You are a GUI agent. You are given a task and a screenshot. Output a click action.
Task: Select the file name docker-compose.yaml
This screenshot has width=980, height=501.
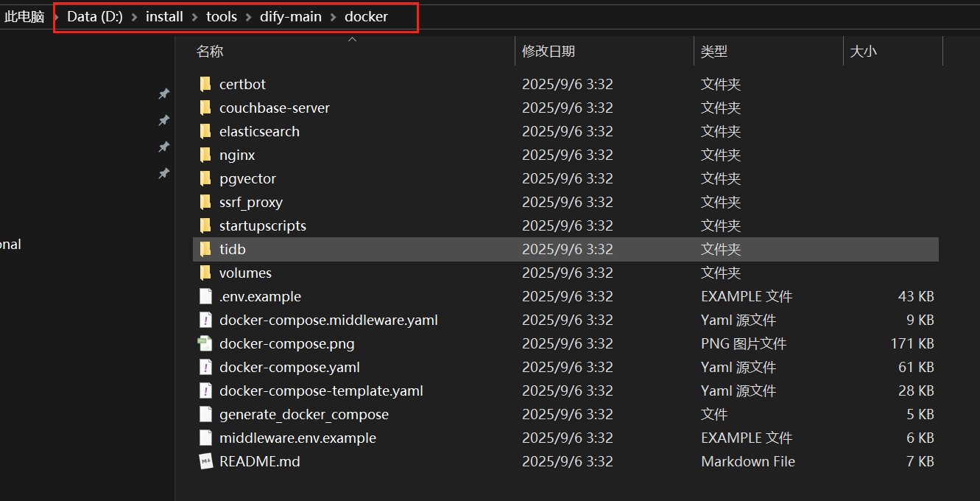pyautogui.click(x=289, y=367)
